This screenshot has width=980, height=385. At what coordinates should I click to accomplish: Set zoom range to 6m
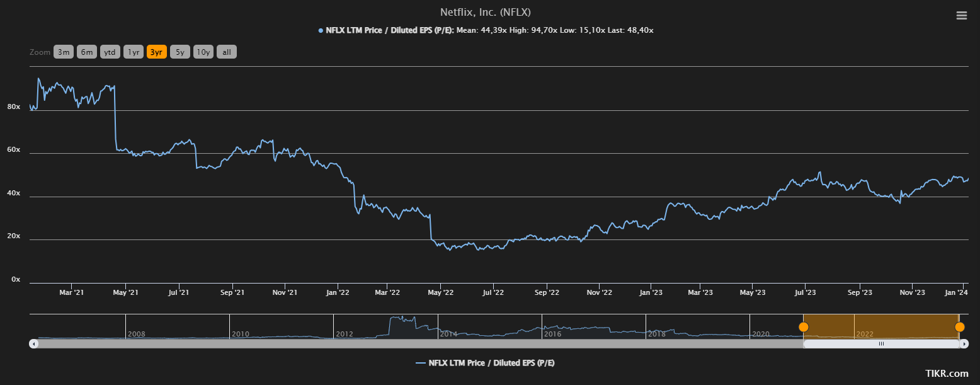pyautogui.click(x=87, y=52)
